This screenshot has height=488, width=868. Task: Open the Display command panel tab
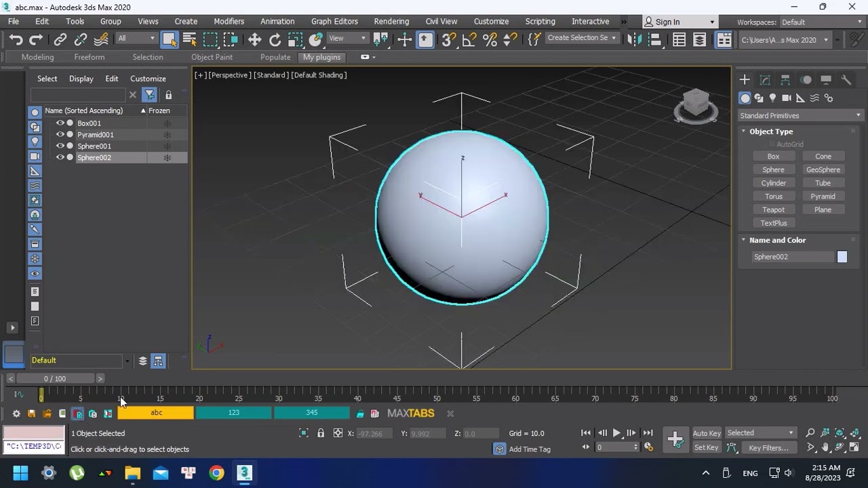[x=826, y=80]
